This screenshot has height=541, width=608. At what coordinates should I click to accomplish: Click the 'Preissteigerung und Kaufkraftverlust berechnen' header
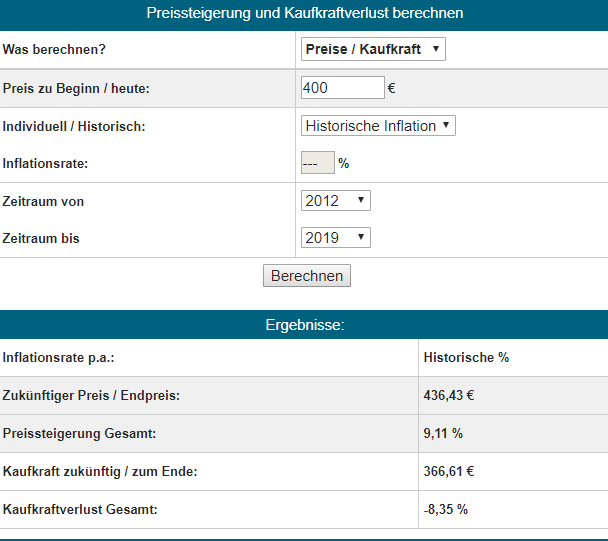point(304,13)
